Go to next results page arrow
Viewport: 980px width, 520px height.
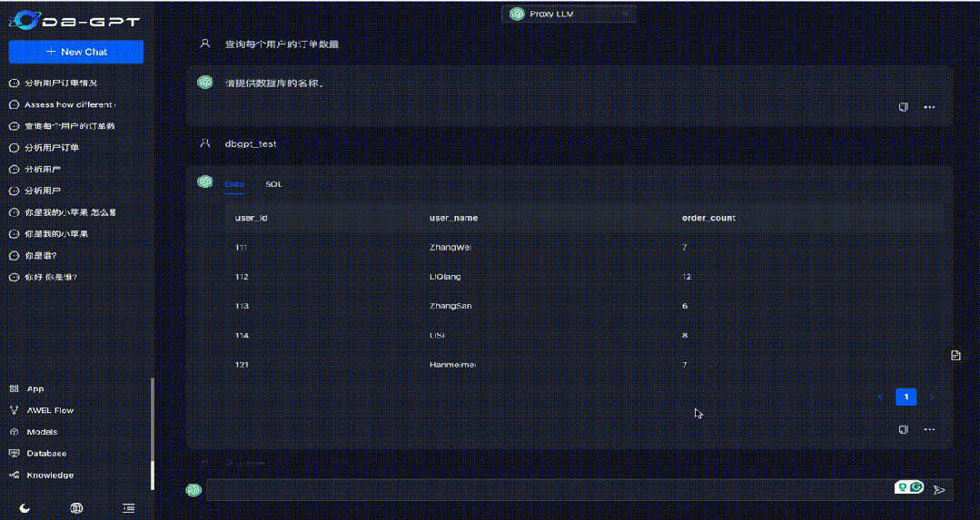pos(931,397)
